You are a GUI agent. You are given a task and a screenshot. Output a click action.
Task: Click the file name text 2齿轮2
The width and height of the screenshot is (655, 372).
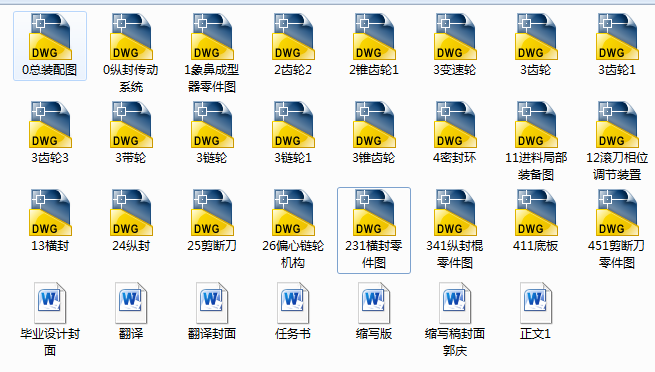point(293,70)
